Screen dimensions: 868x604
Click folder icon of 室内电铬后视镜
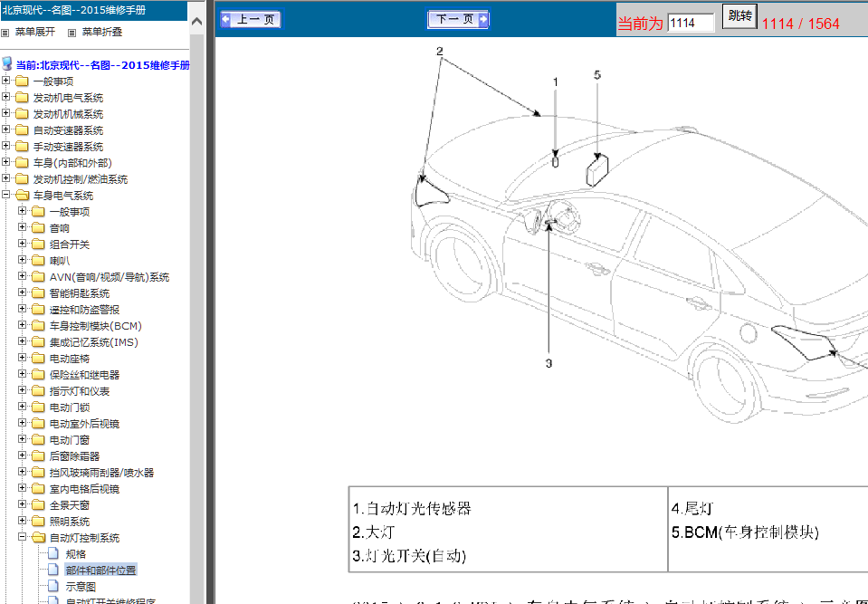38,488
